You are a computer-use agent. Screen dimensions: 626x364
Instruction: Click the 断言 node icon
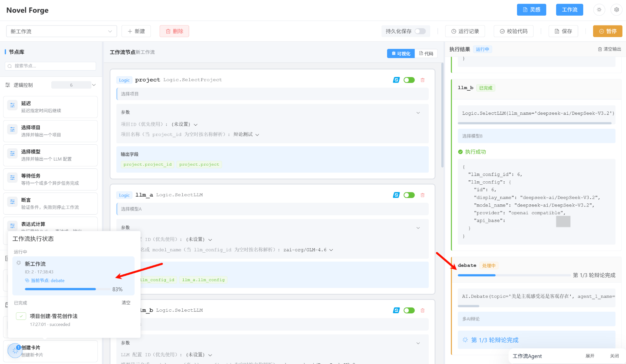[13, 202]
